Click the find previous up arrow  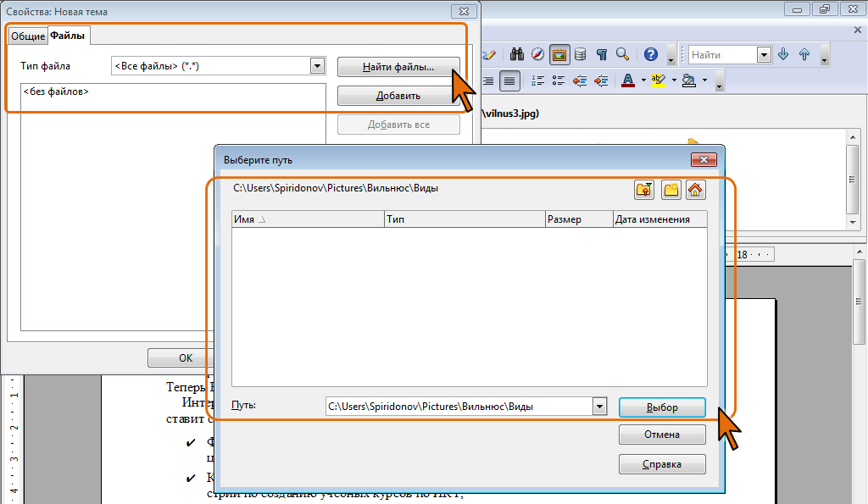tap(804, 54)
